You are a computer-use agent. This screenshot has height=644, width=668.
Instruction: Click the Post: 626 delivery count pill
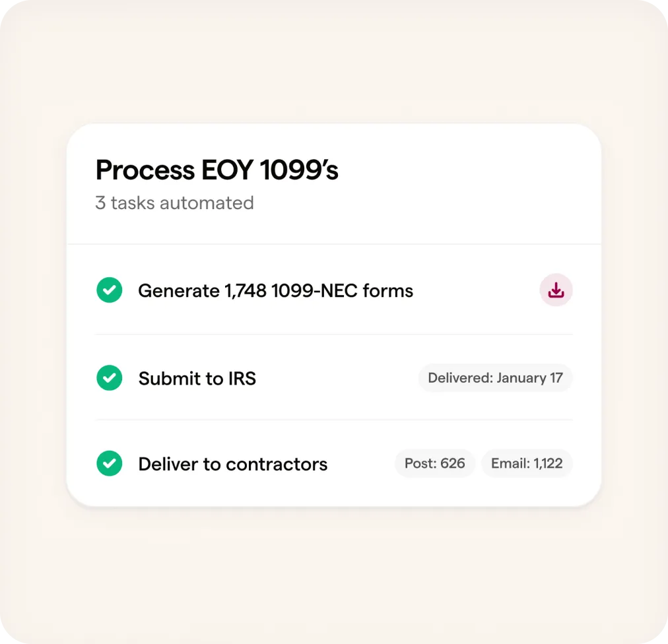(435, 463)
